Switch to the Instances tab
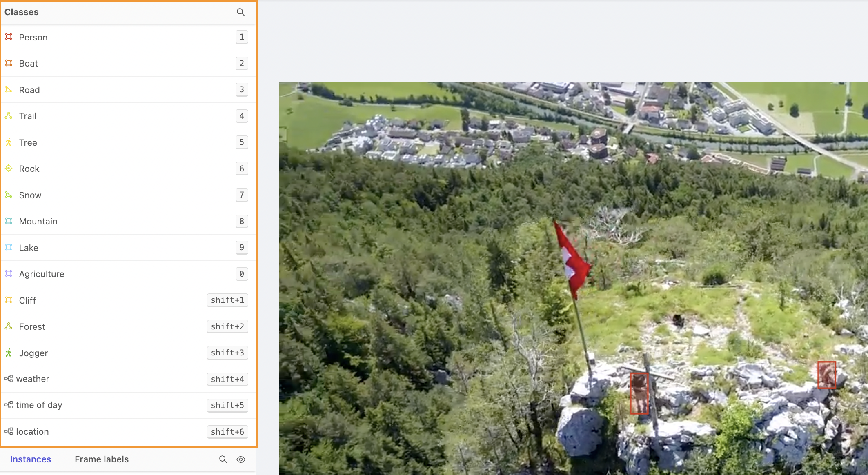 31,459
